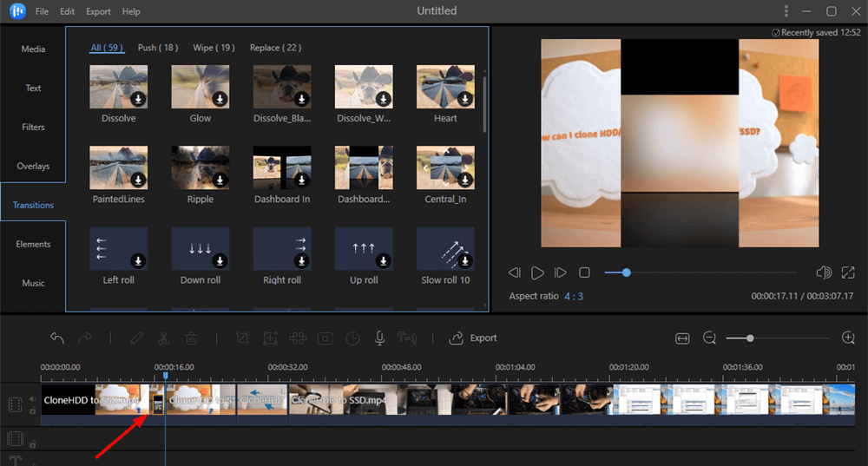Screen dimensions: 868x466
Task: Toggle mute on the main video track
Action: [33, 399]
